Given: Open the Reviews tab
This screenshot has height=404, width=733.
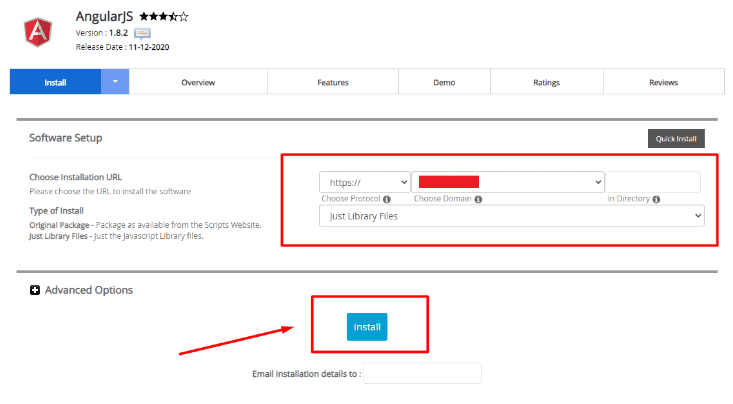Looking at the screenshot, I should 663,82.
